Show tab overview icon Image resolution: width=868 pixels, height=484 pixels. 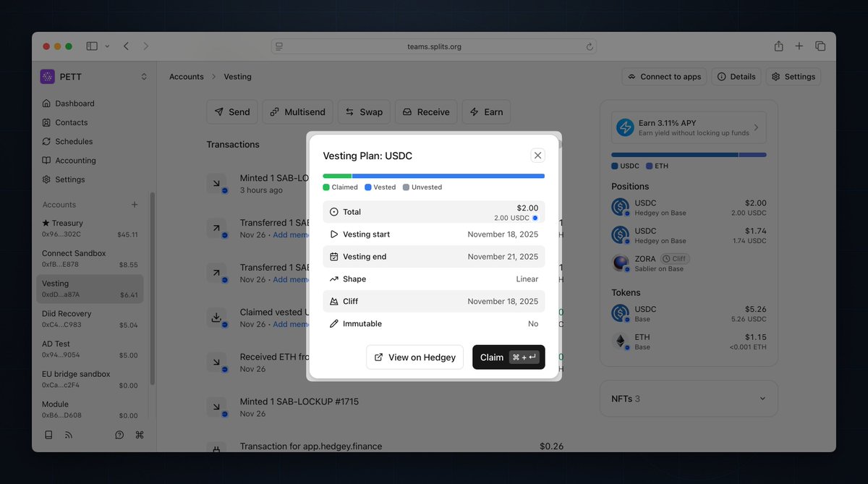click(x=820, y=46)
